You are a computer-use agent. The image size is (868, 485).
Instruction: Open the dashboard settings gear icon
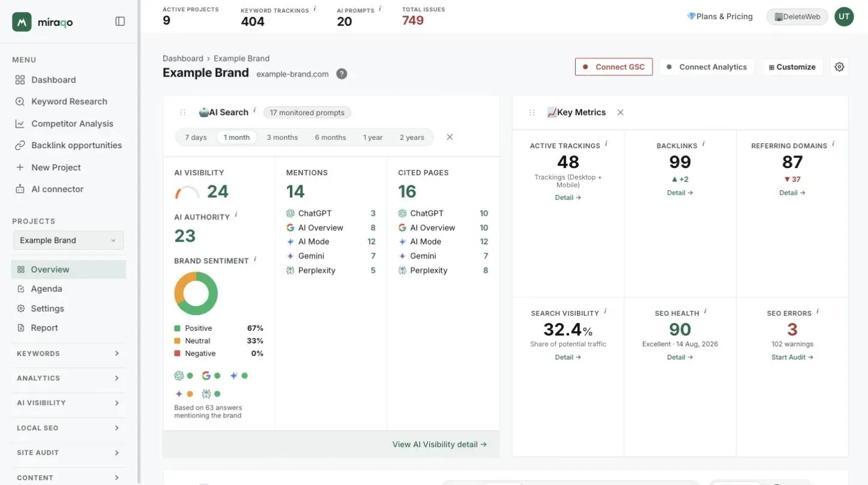tap(839, 67)
